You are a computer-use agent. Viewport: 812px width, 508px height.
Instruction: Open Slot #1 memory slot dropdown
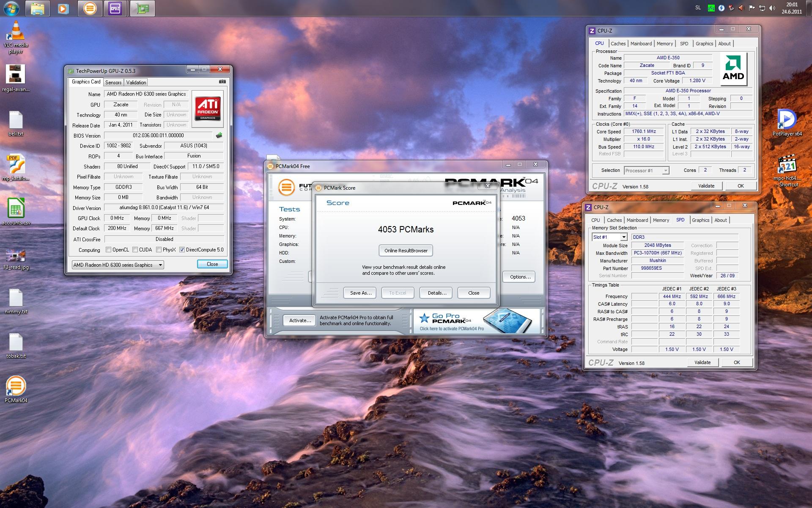pos(609,237)
